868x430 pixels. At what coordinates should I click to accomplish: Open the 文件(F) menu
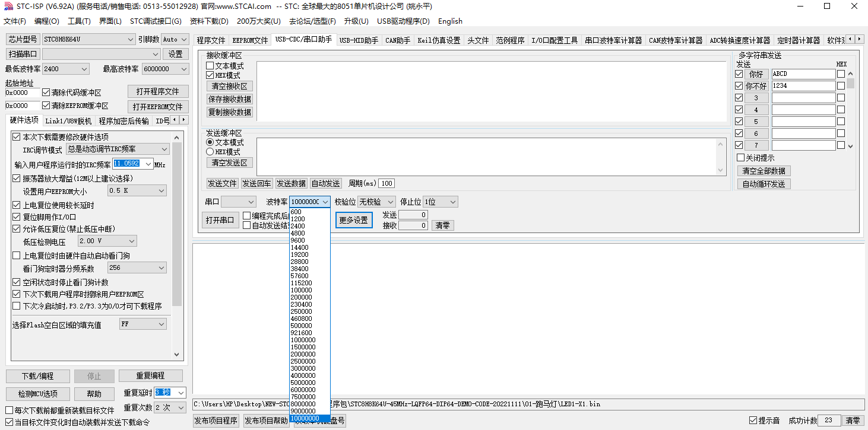point(15,21)
